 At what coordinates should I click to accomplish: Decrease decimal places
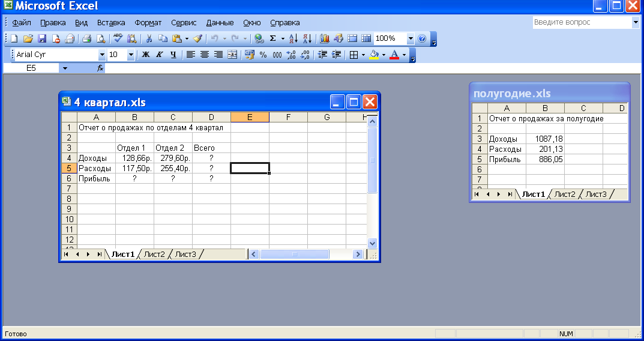[x=305, y=55]
